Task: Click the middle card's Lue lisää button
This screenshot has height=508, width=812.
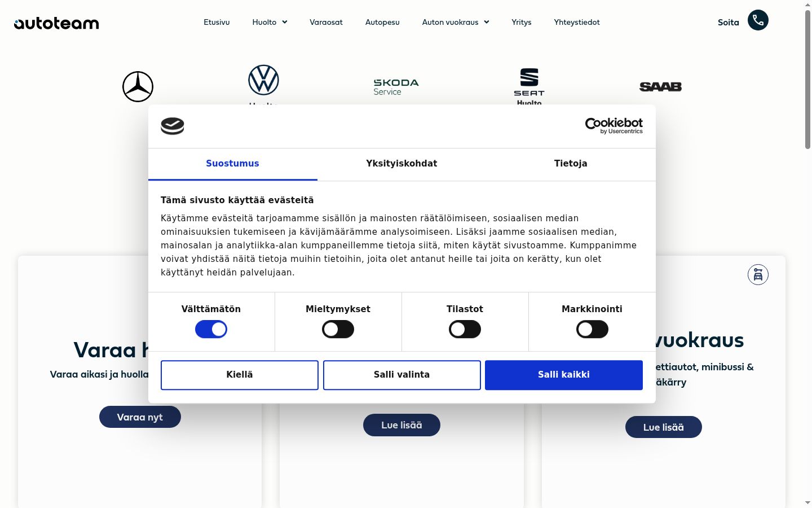Action: 401,425
